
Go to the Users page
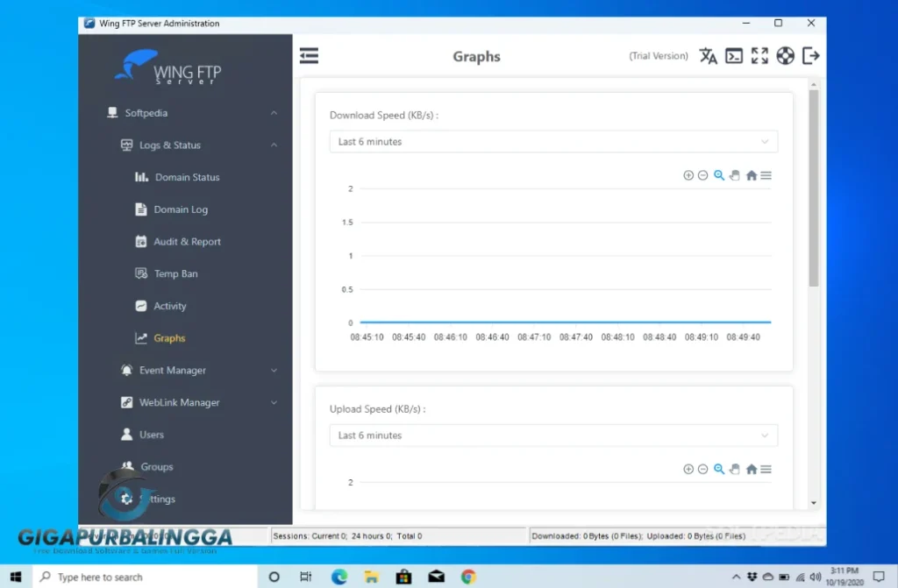tap(151, 435)
